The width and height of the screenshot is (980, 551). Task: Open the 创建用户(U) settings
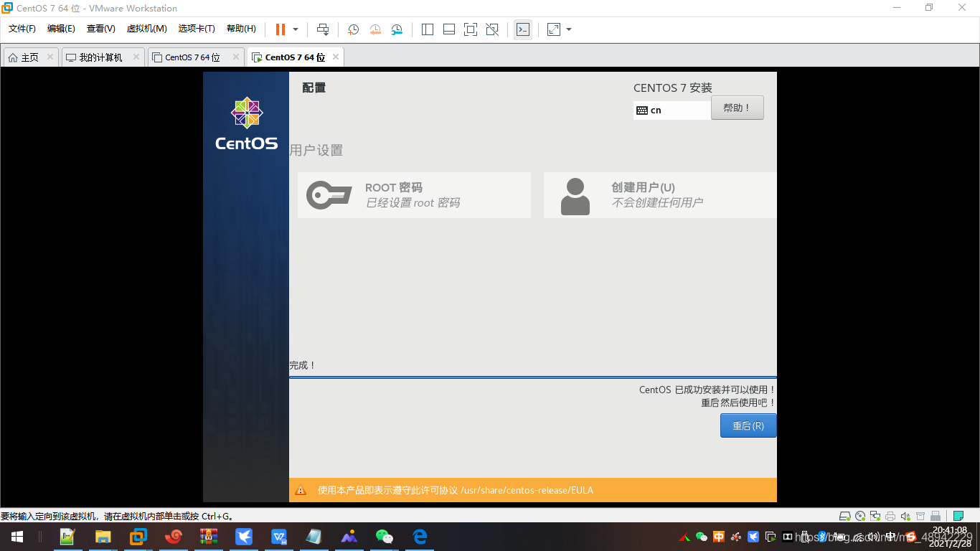click(x=660, y=195)
